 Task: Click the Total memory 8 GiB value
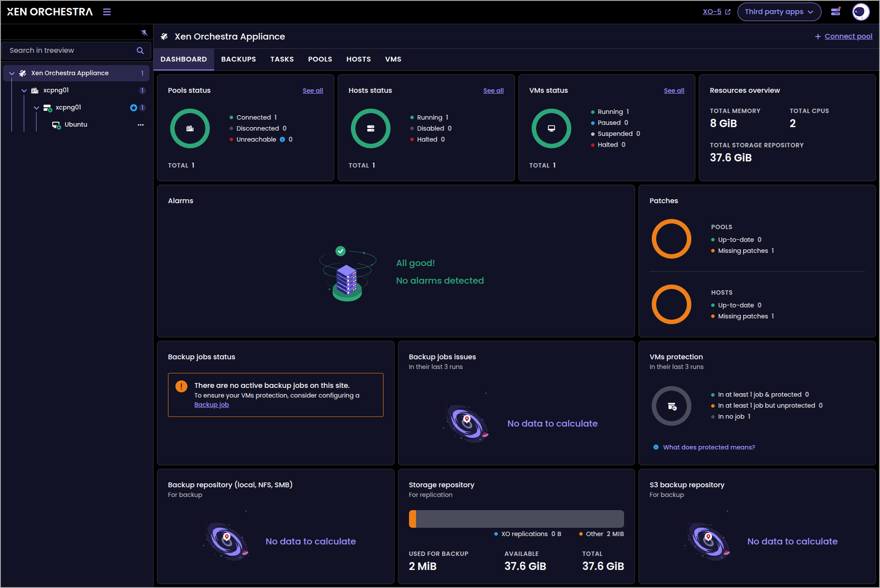pyautogui.click(x=723, y=124)
